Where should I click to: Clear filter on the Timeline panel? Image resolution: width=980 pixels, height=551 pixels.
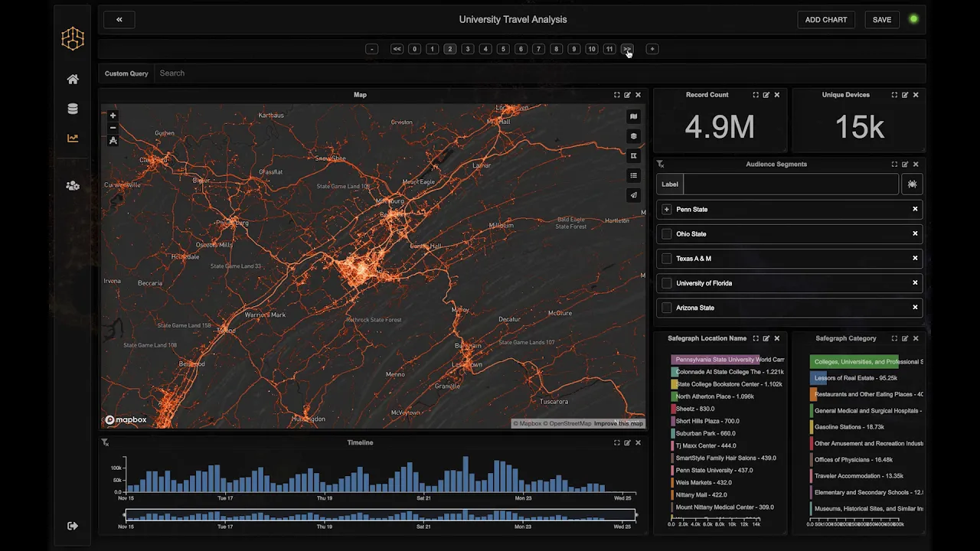(x=105, y=442)
